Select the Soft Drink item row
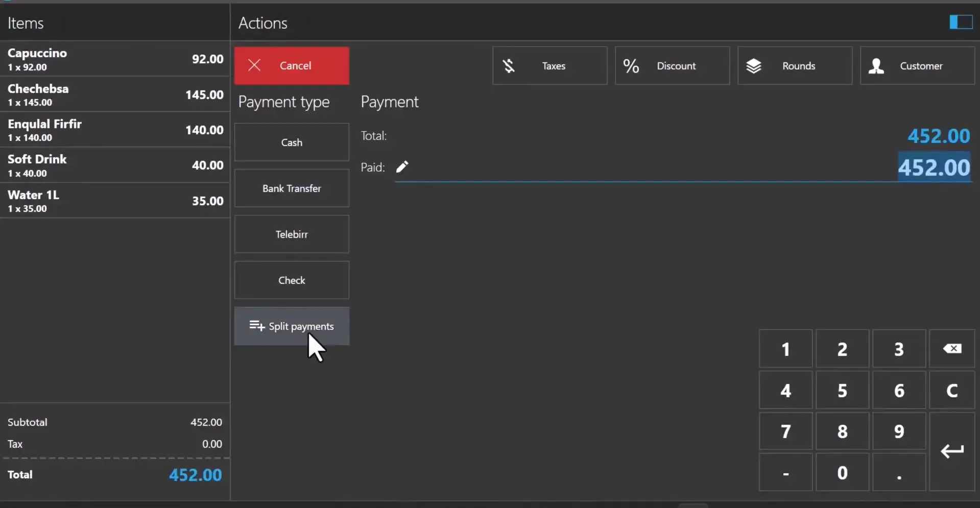Screen dimensions: 980x508 [115, 165]
